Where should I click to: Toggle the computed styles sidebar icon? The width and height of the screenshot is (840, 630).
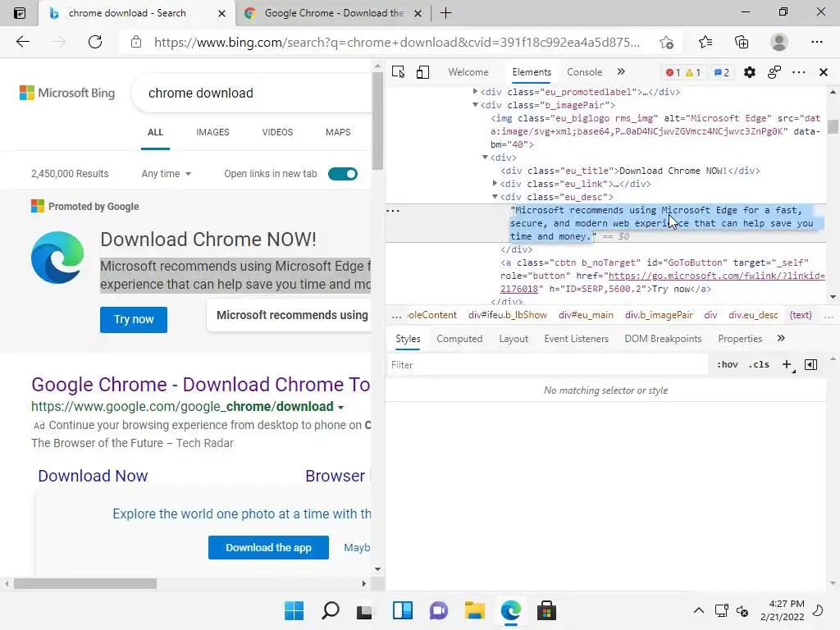coord(811,365)
